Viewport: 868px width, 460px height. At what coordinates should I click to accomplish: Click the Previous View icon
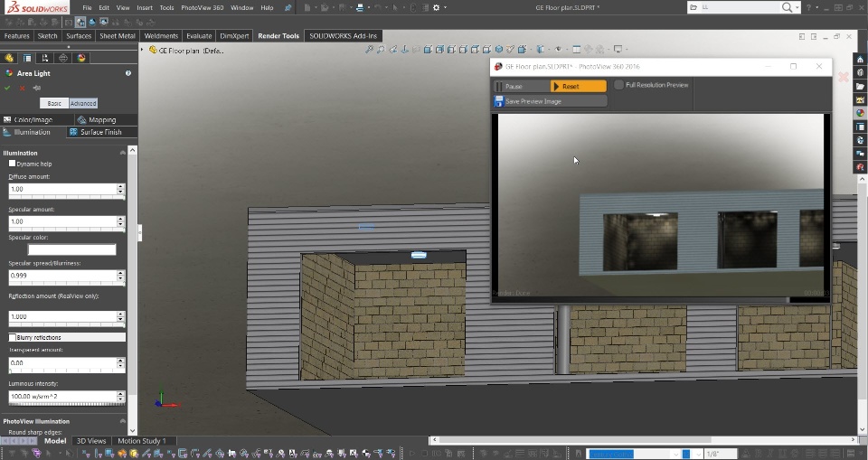click(392, 50)
